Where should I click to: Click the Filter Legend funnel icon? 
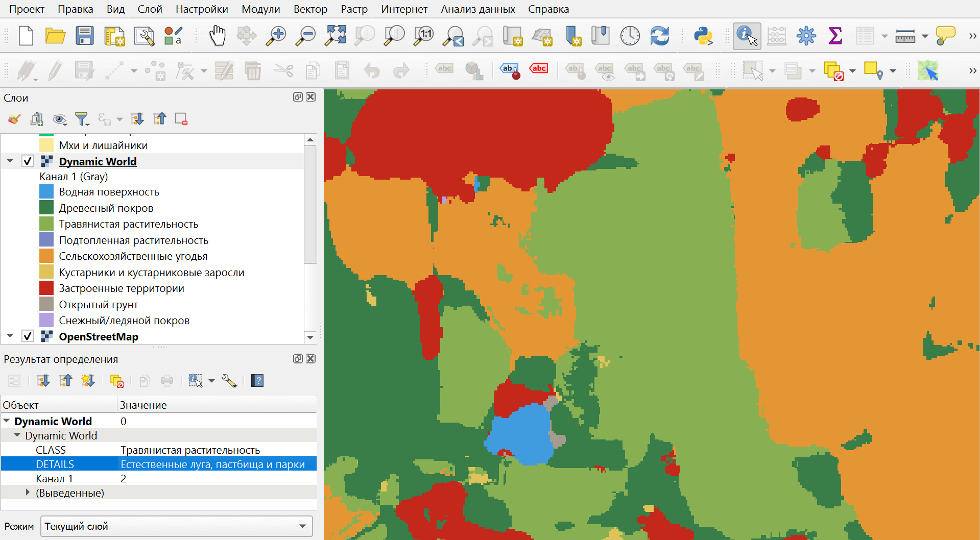click(82, 119)
